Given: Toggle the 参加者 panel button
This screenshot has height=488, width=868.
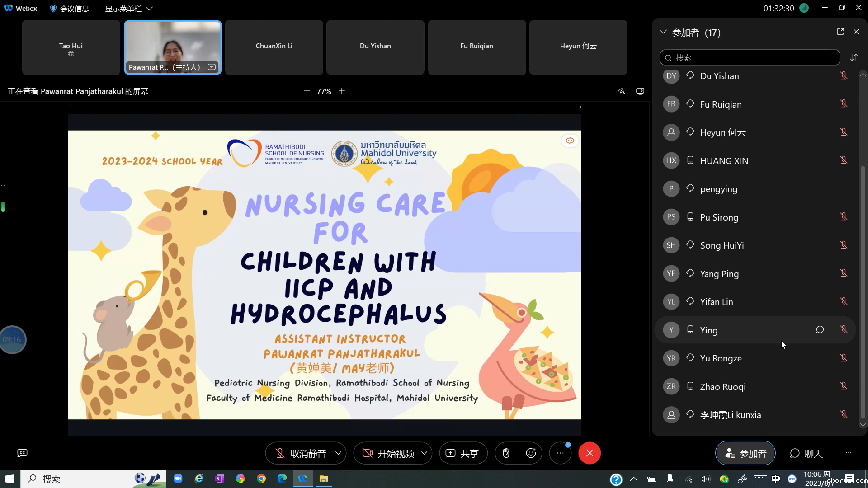Looking at the screenshot, I should 745,453.
